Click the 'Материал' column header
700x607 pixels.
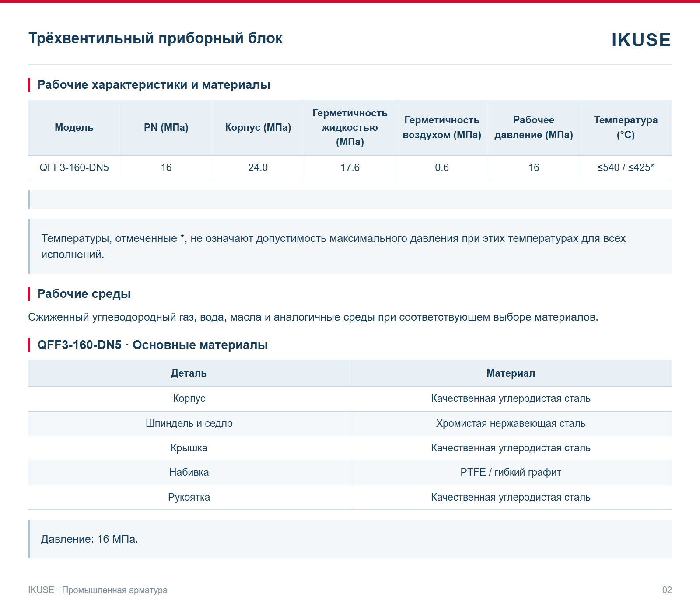point(511,373)
